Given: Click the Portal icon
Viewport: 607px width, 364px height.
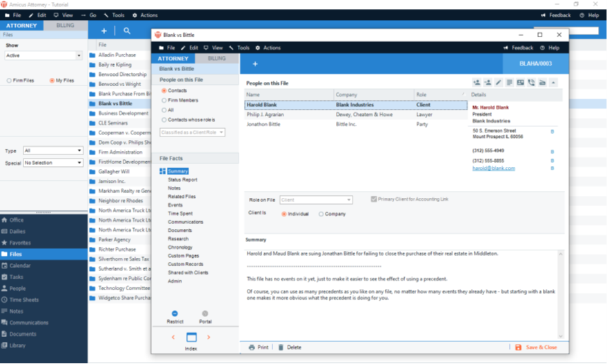Looking at the screenshot, I should pos(205,313).
